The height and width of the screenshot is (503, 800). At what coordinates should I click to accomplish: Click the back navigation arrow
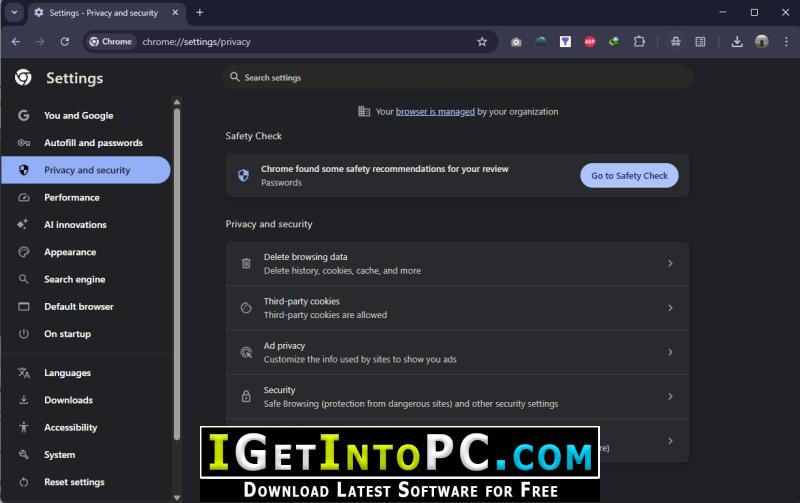click(x=16, y=42)
